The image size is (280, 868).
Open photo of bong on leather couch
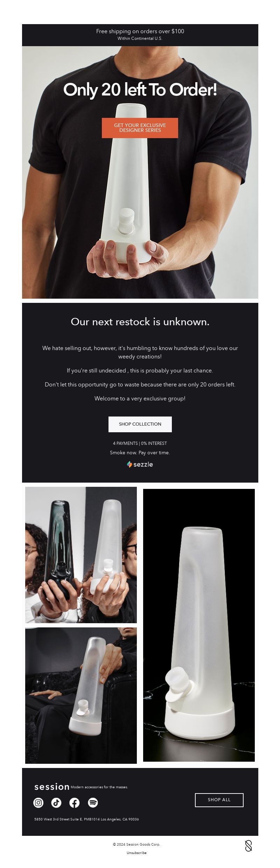[x=81, y=695]
